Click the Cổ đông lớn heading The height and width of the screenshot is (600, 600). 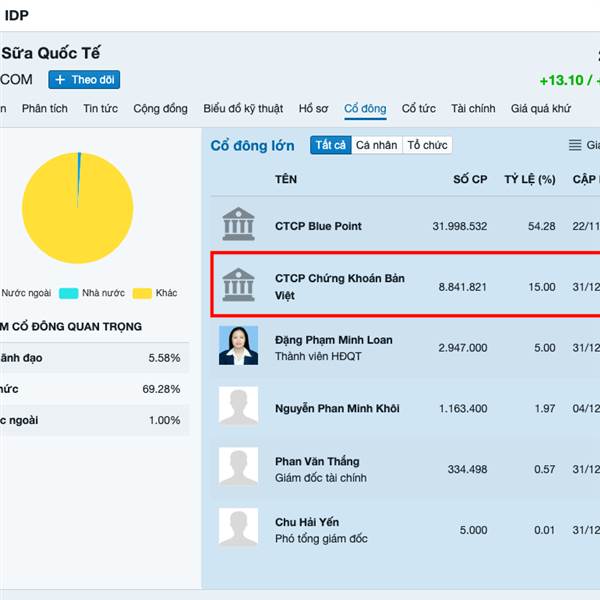tap(253, 145)
